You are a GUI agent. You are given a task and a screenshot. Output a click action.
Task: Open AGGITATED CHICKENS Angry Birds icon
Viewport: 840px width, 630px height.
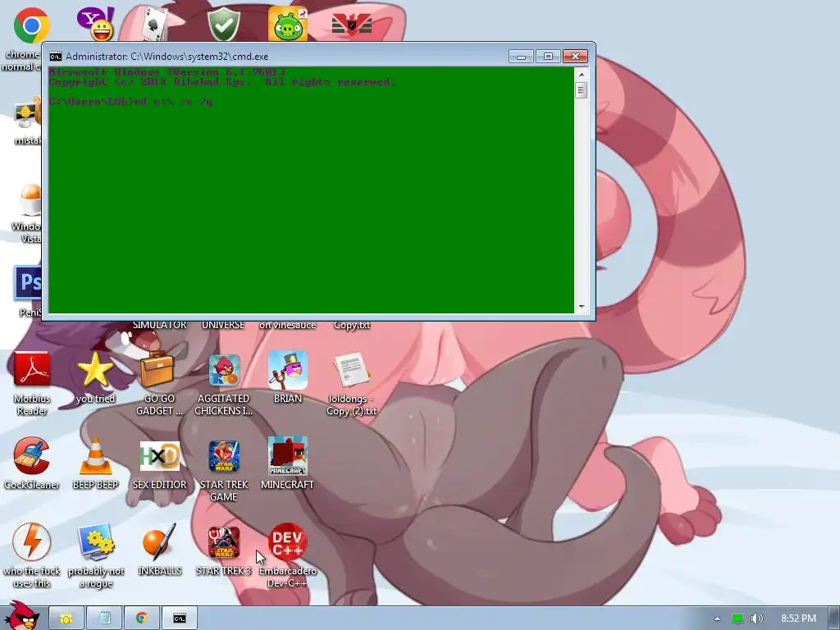click(223, 370)
